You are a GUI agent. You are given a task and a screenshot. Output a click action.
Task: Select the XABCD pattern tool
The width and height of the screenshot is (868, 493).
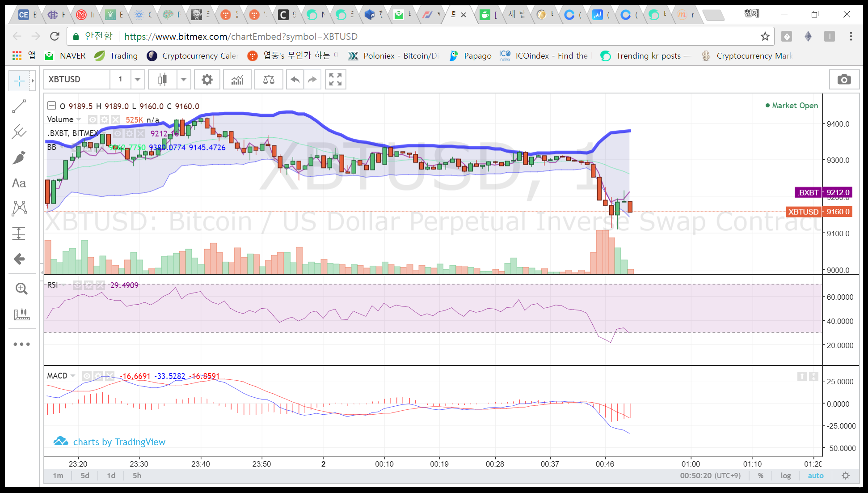pyautogui.click(x=19, y=208)
